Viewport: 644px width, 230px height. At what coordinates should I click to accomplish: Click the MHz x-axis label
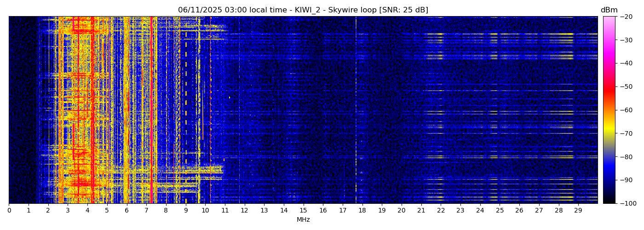[x=303, y=220]
